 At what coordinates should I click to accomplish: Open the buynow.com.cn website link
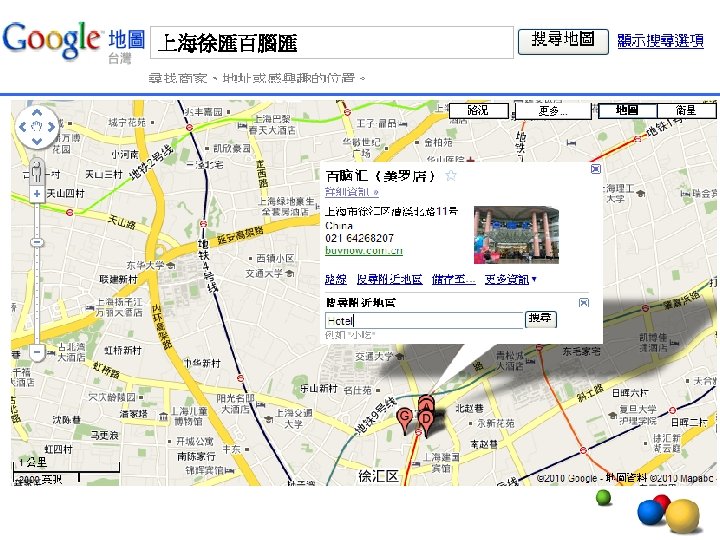[364, 251]
